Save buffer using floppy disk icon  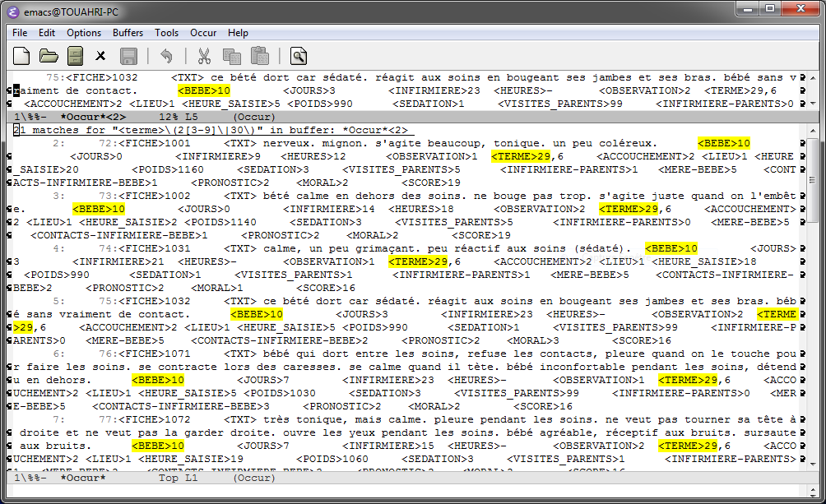tap(128, 56)
